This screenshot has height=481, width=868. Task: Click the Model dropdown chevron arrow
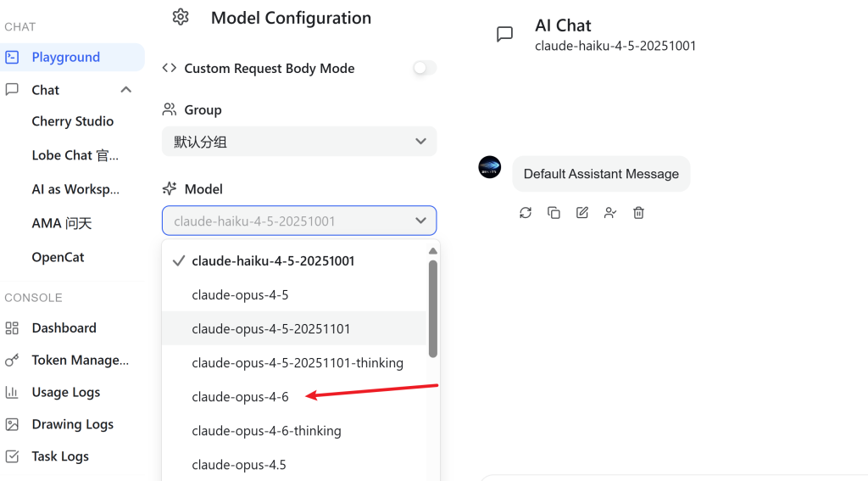(x=420, y=221)
